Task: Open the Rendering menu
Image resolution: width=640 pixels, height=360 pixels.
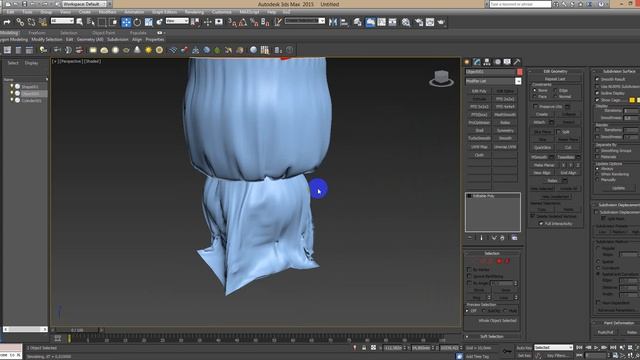Action: click(194, 12)
